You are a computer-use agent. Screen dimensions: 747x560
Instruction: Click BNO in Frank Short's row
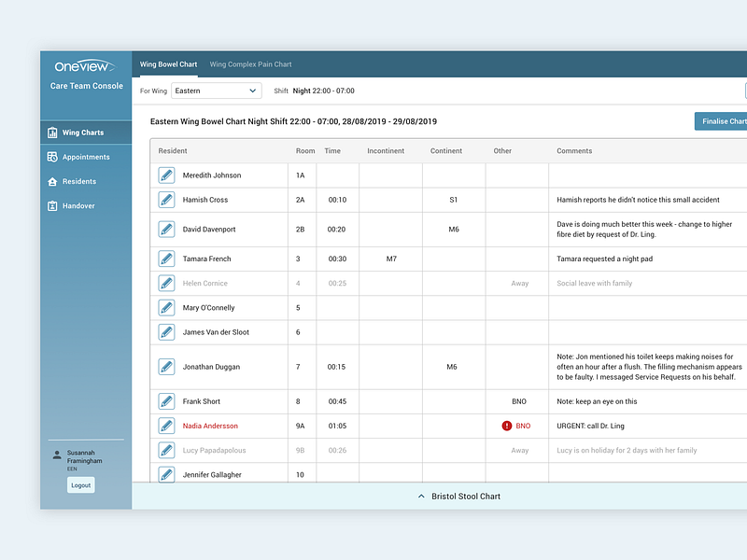coord(519,401)
